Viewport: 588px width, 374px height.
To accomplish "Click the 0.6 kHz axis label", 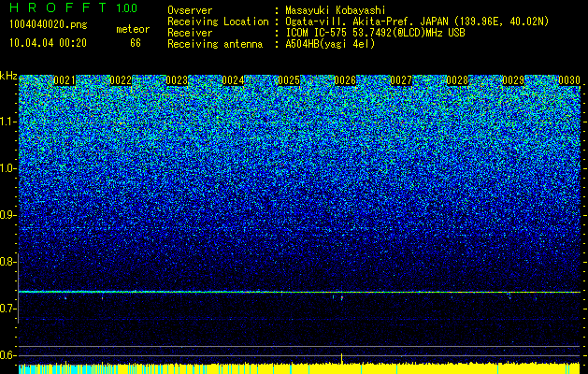I will coord(7,355).
